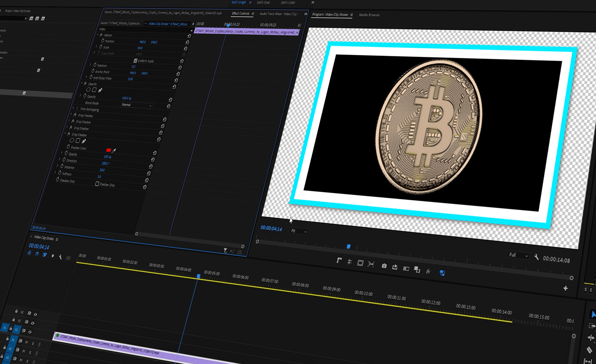Toggle stopwatch for Shadow Color
The image size is (596, 364).
point(68,147)
